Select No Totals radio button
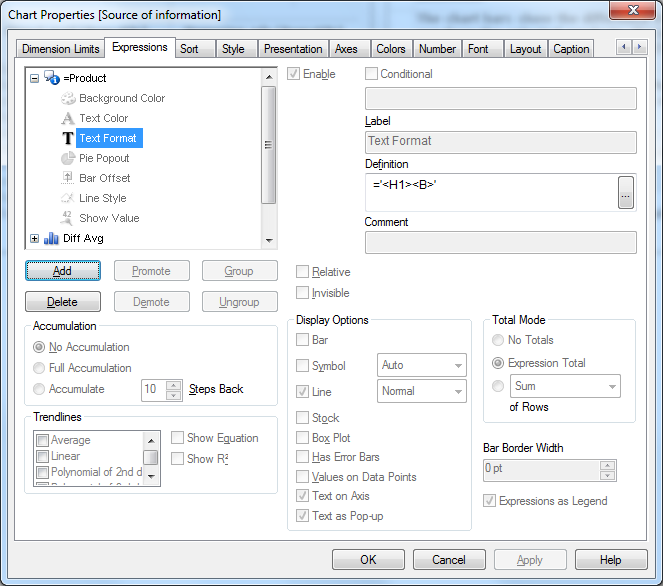This screenshot has height=586, width=663. 498,340
